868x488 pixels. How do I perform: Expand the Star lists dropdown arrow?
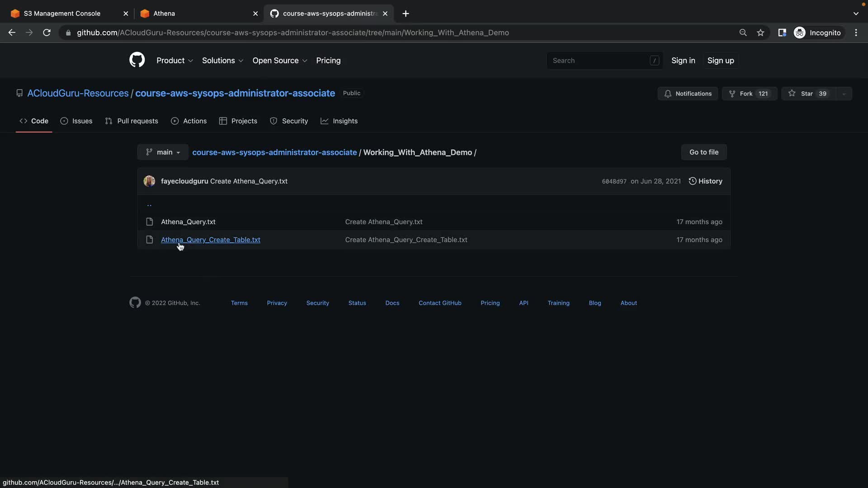pos(844,94)
